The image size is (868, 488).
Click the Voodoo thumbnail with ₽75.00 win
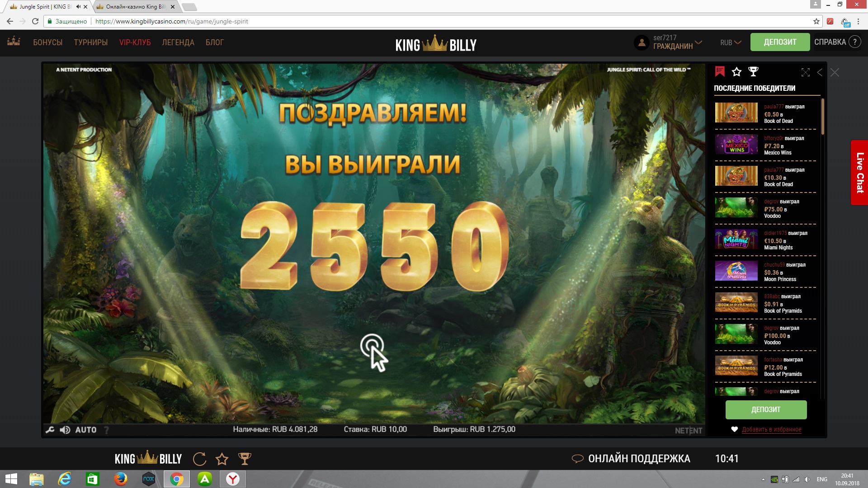[736, 207]
